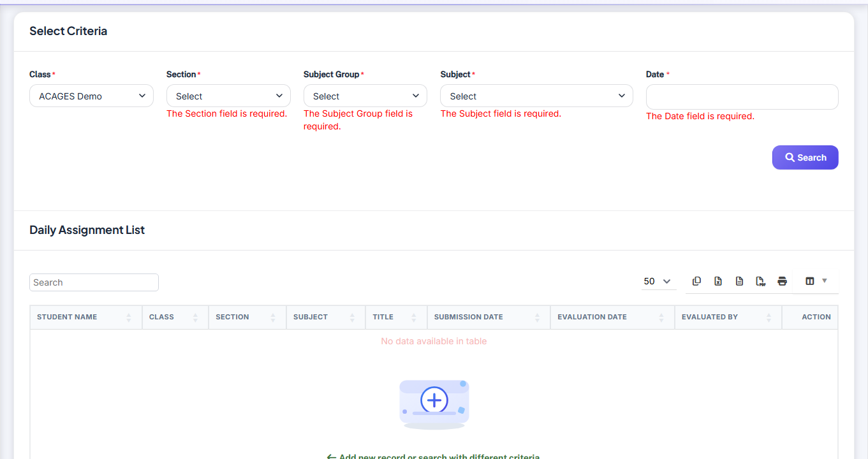This screenshot has height=459, width=868.
Task: Open the Class dropdown showing ACAGES Demo
Action: (x=91, y=96)
